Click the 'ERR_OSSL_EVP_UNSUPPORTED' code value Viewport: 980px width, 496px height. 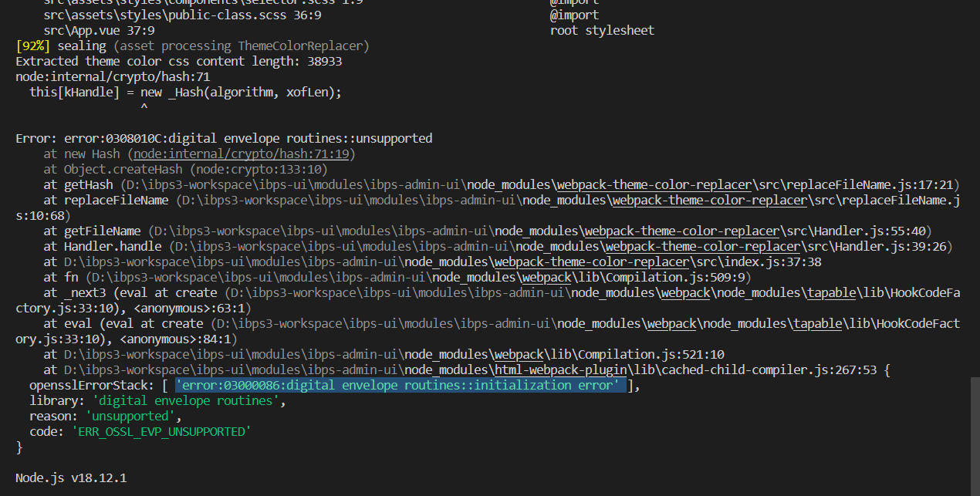(x=161, y=432)
